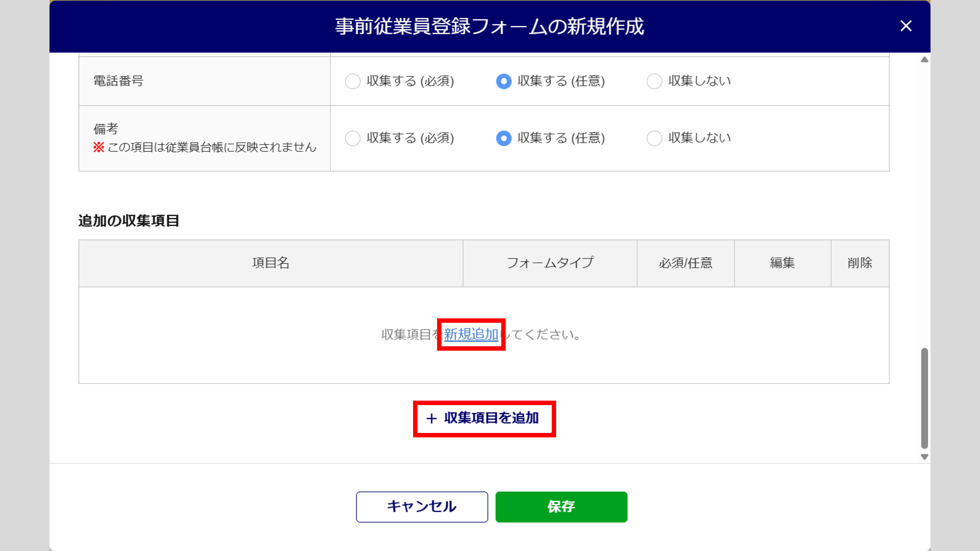This screenshot has width=980, height=551.
Task: Select 収集しない for 備考
Action: (654, 138)
